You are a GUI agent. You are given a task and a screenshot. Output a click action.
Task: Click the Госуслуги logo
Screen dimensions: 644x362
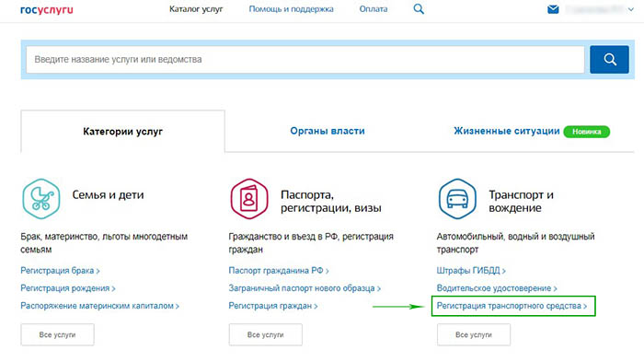coord(46,9)
